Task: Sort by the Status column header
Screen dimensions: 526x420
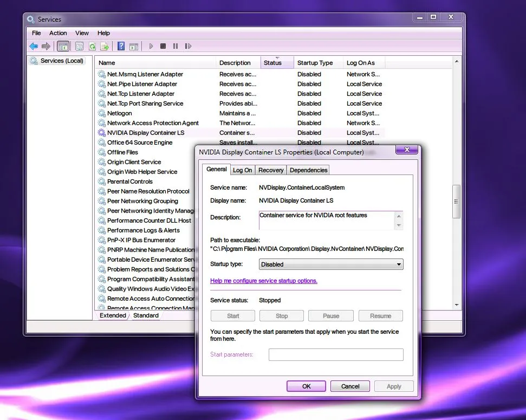Action: pos(277,63)
